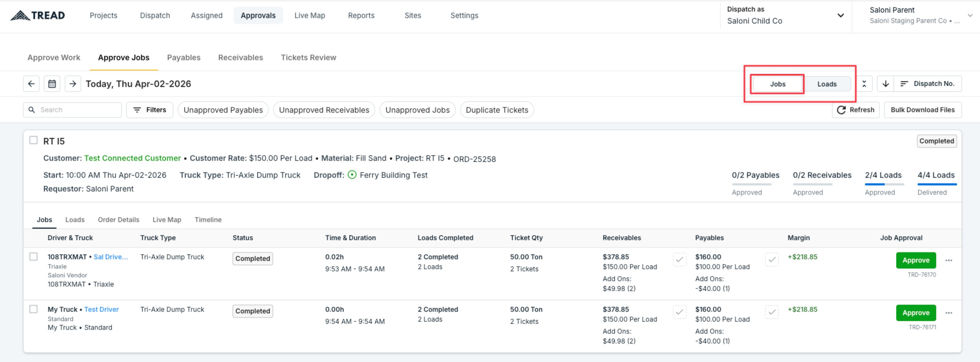980x362 pixels.
Task: Open the Projects menu
Action: point(103,15)
